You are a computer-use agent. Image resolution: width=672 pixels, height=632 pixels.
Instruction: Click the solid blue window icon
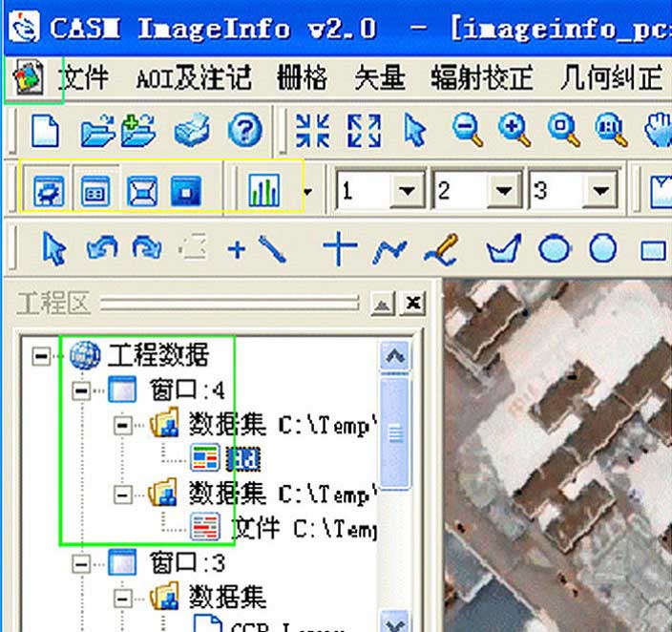[x=185, y=191]
